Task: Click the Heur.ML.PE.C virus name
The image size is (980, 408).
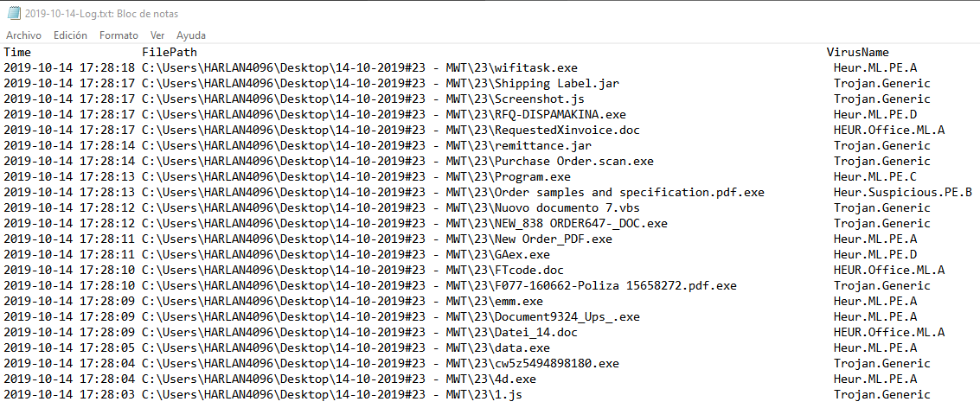Action: tap(874, 177)
